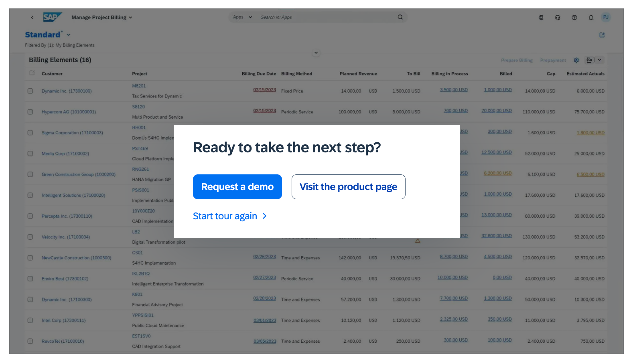Open the notifications bell
Viewport: 633px width, 364px height.
tap(591, 18)
